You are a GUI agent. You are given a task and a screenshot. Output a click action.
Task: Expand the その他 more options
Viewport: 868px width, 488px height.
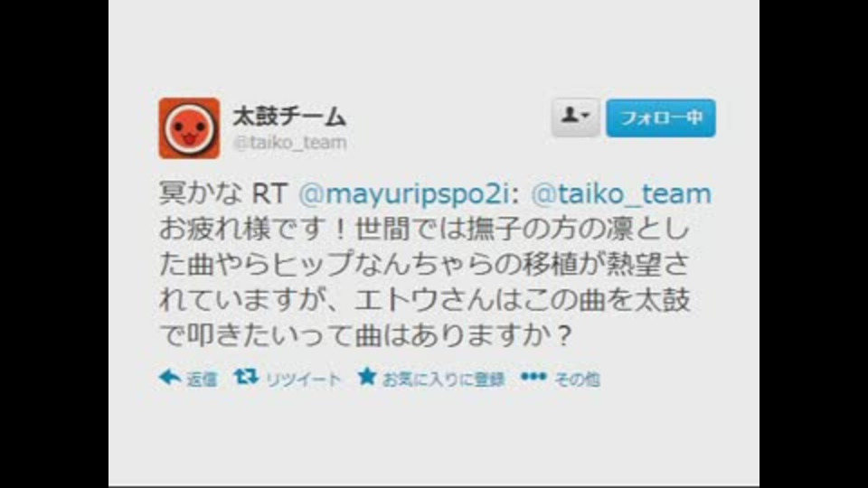[x=576, y=380]
